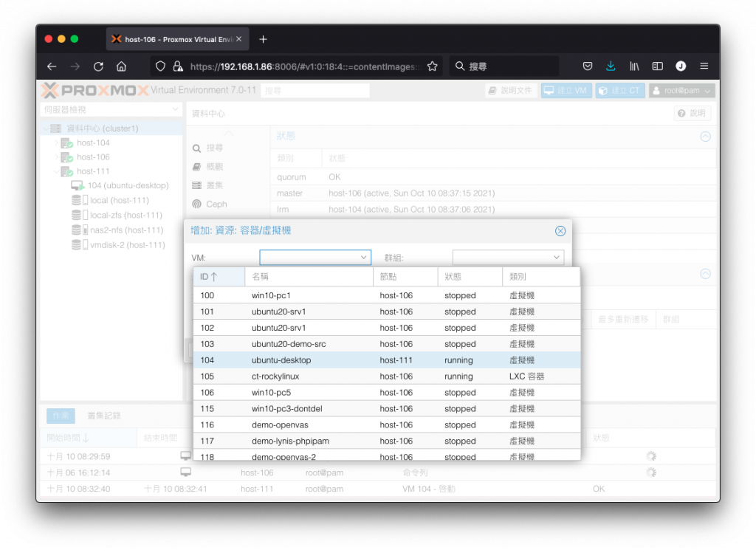
Task: Reload the page with the refresh icon
Action: point(98,66)
